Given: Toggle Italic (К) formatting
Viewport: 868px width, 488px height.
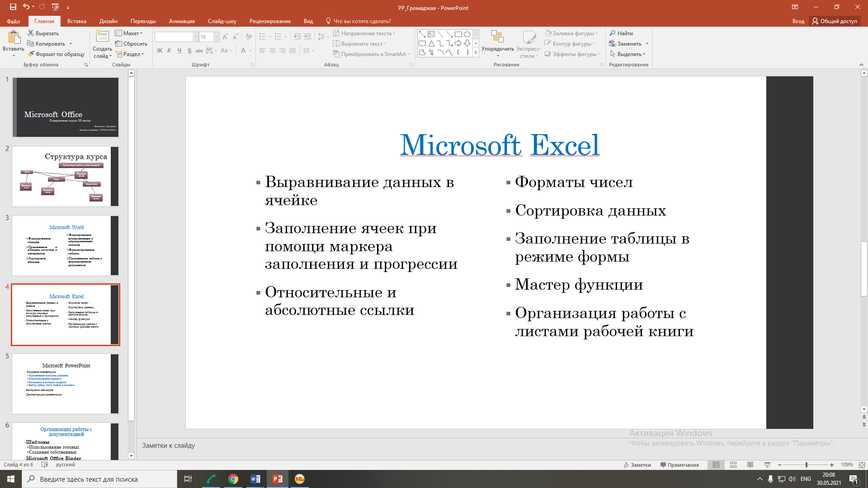Looking at the screenshot, I should pyautogui.click(x=169, y=51).
